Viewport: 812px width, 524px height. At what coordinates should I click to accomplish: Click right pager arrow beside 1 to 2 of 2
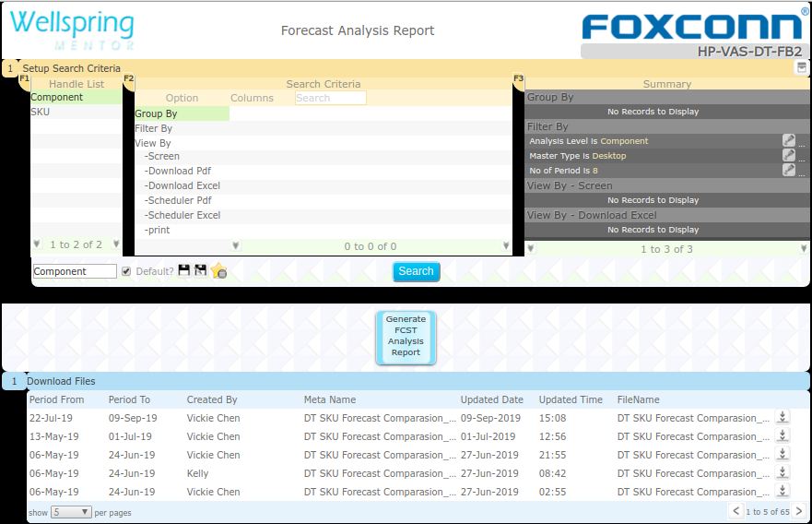coord(116,244)
